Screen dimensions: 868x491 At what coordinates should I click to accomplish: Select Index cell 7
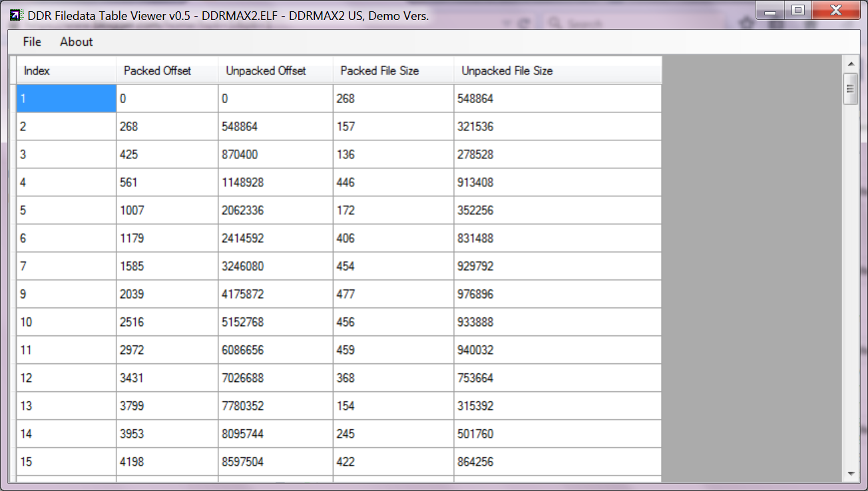[x=67, y=266]
